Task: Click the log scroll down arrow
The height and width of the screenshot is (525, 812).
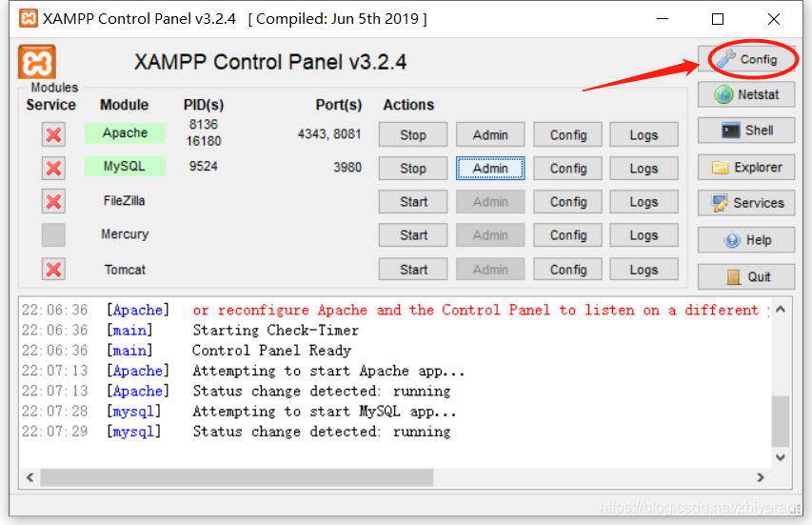Action: pos(781,457)
